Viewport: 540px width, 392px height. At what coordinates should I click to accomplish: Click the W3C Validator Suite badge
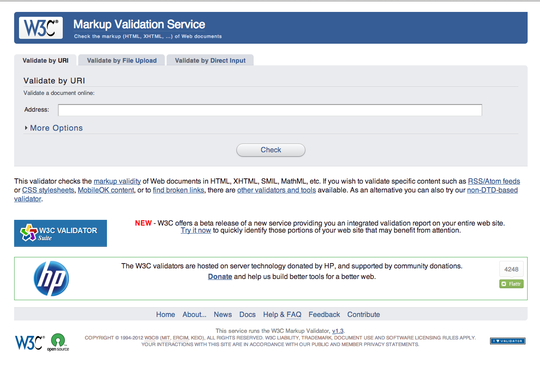click(x=60, y=233)
